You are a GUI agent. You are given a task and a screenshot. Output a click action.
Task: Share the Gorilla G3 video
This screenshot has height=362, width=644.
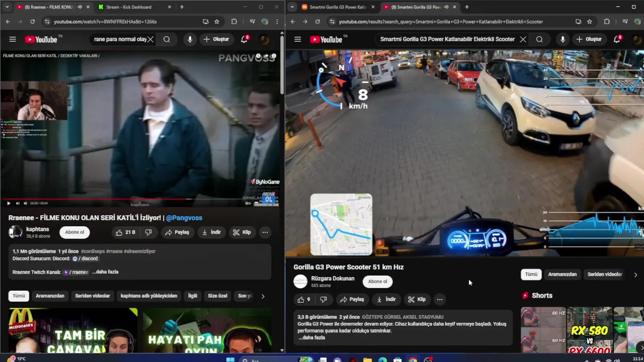352,299
